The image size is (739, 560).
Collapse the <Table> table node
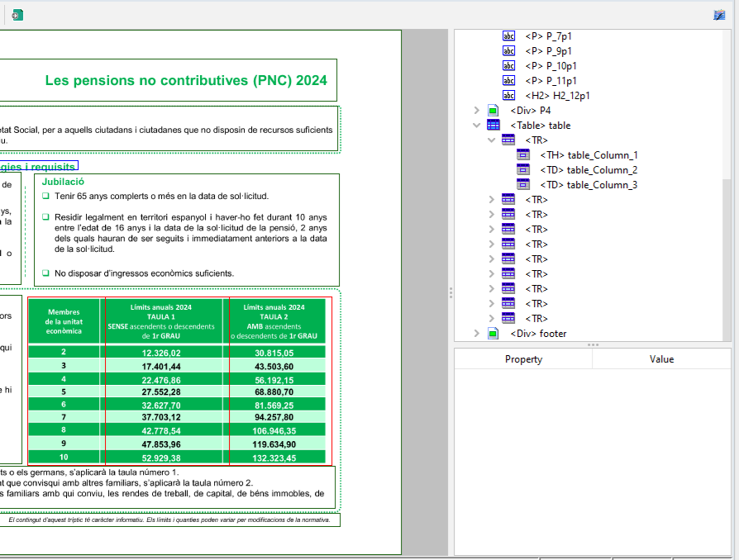(x=476, y=126)
